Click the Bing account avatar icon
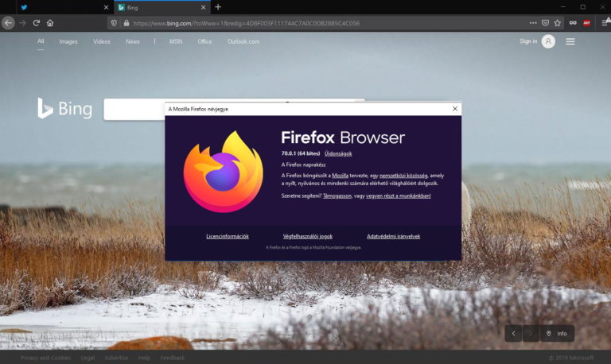This screenshot has height=364, width=611. 548,41
